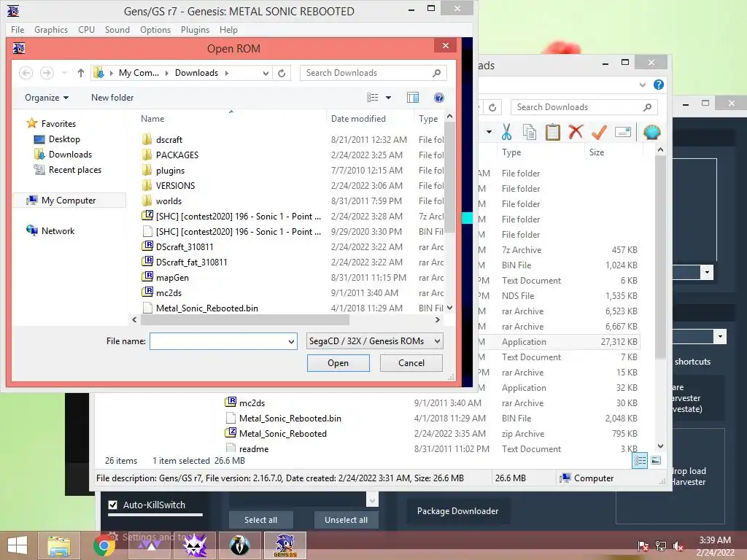Go up one folder level in Open ROM dialog
Screen dimensions: 747x560
pos(80,73)
